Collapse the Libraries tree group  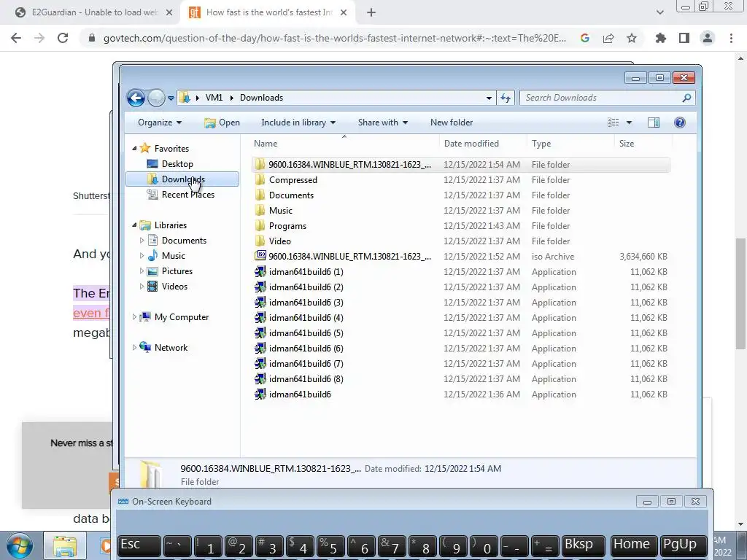point(134,225)
